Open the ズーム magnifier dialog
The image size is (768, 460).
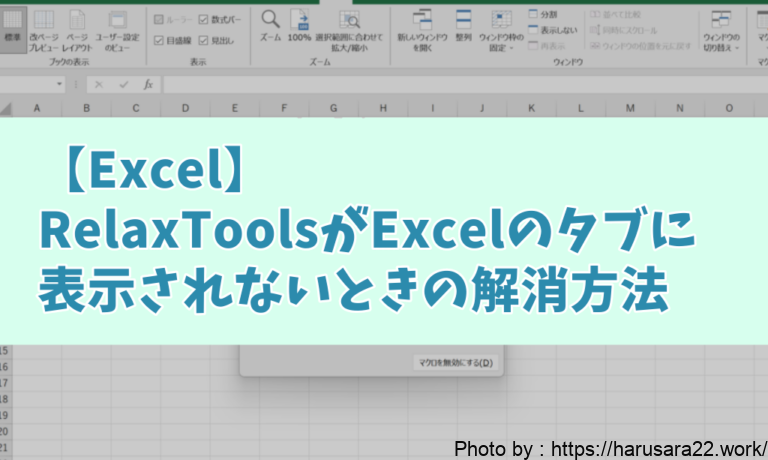[270, 25]
